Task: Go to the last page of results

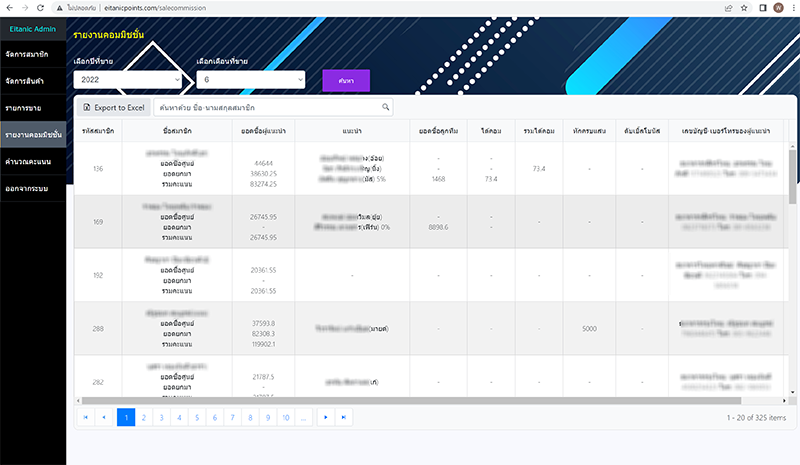Action: coord(345,417)
